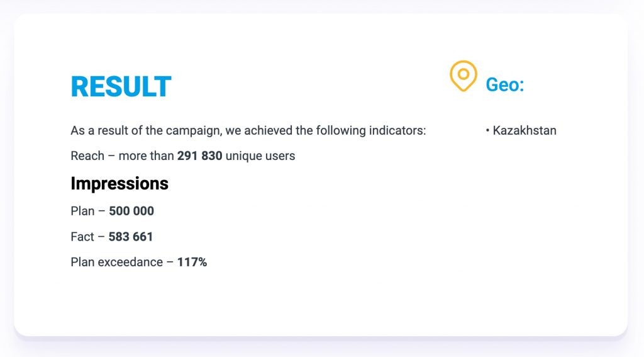Image resolution: width=644 pixels, height=357 pixels.
Task: Click the Impressions heading
Action: 119,183
